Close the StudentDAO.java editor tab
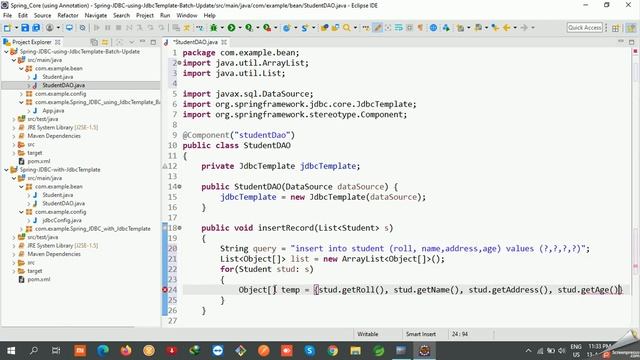640x360 pixels. click(x=224, y=42)
